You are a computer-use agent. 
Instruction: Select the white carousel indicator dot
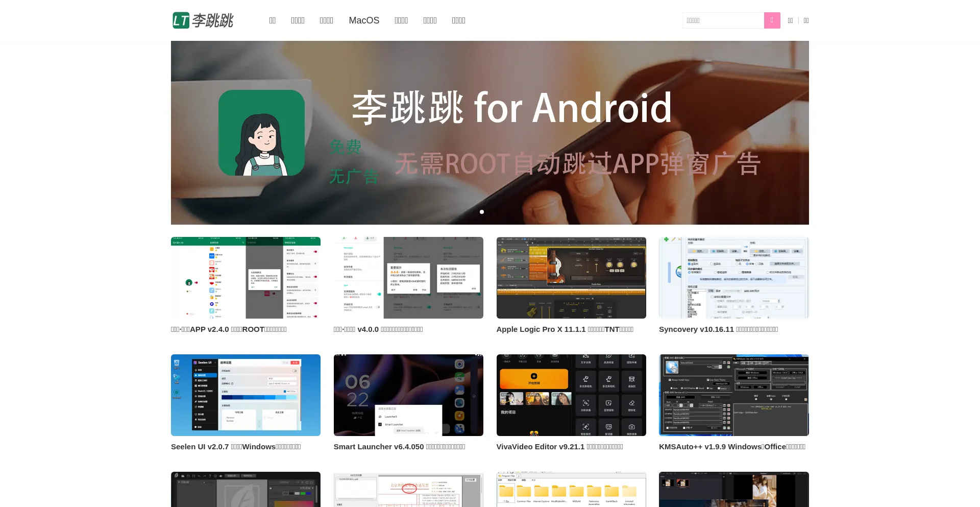click(x=482, y=212)
